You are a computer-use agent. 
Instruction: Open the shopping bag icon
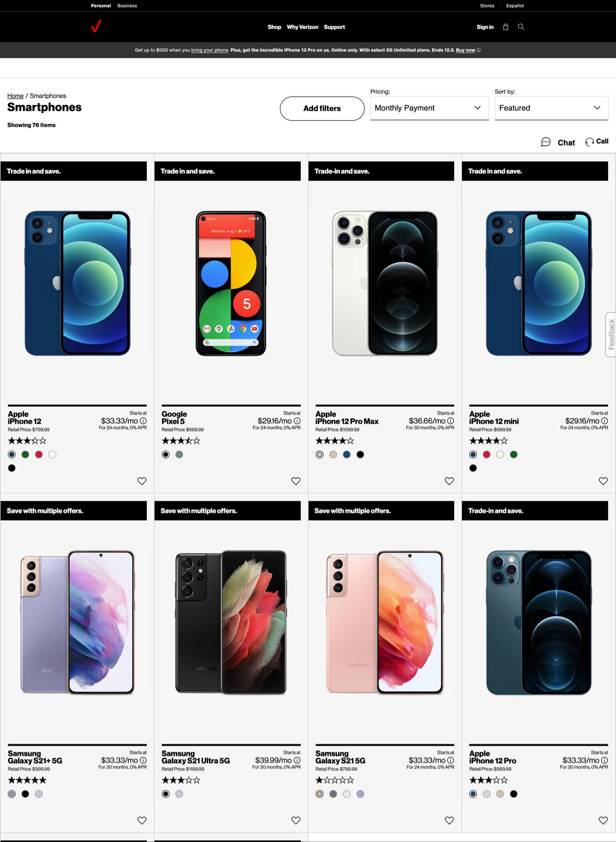(x=506, y=27)
